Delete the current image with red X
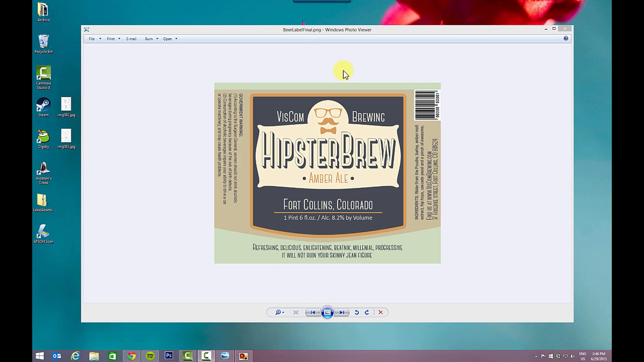 coord(380,312)
